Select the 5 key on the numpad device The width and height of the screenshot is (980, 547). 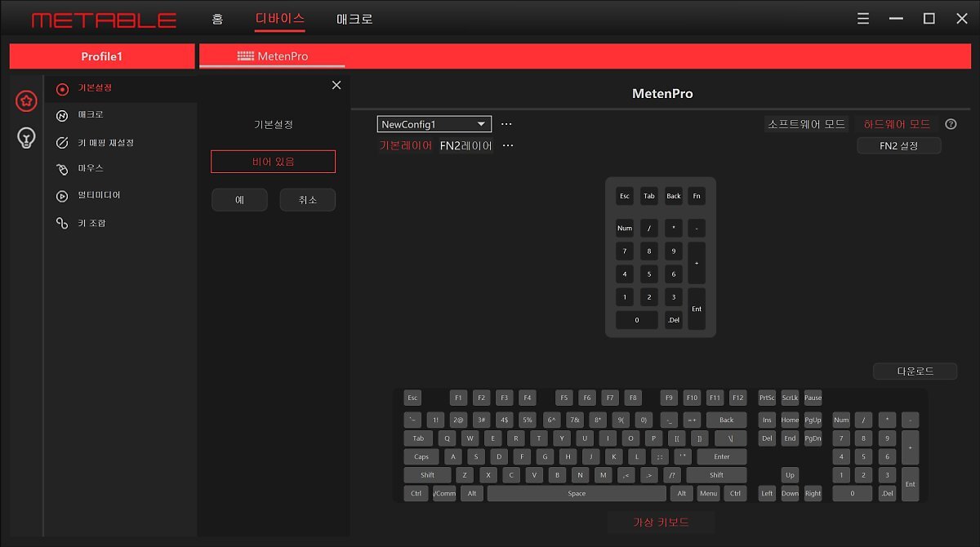pyautogui.click(x=649, y=274)
